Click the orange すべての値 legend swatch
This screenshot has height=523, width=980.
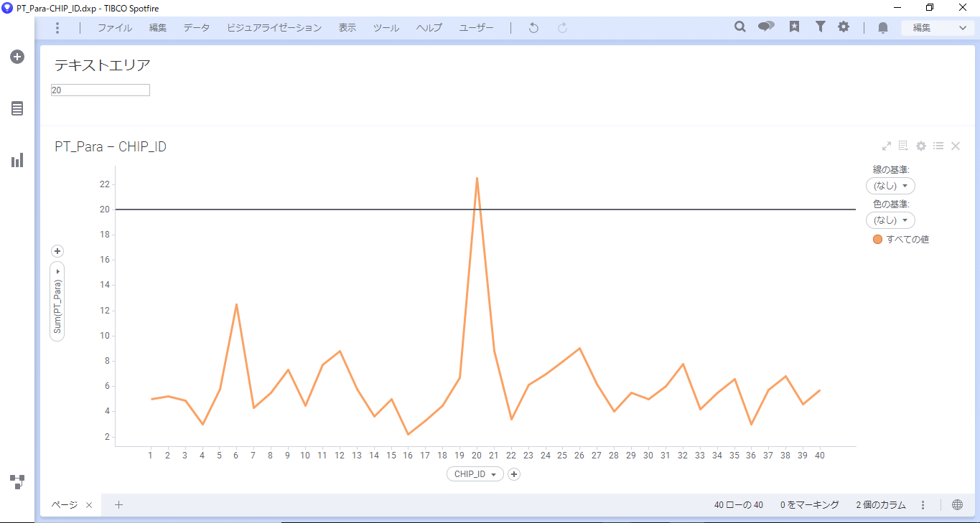pos(877,240)
